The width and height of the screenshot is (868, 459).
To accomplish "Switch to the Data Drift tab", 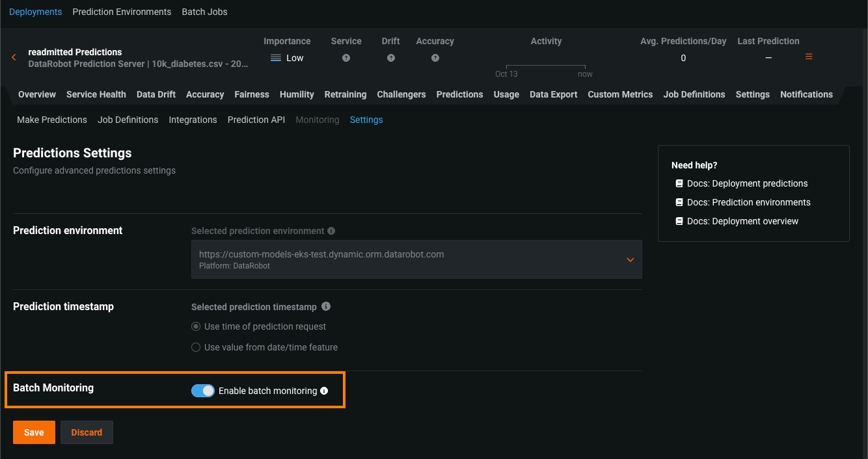I will click(x=156, y=94).
